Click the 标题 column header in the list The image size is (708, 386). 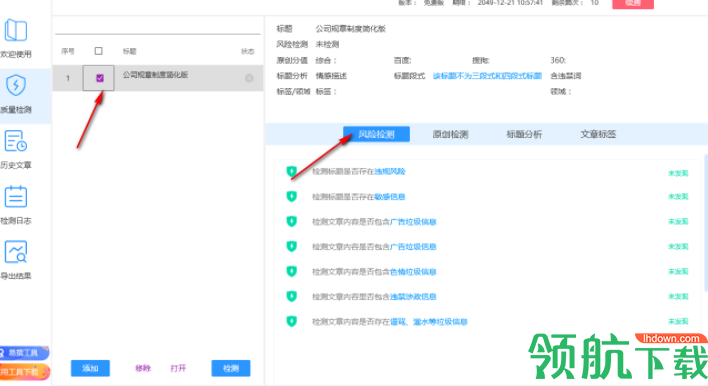coord(130,51)
